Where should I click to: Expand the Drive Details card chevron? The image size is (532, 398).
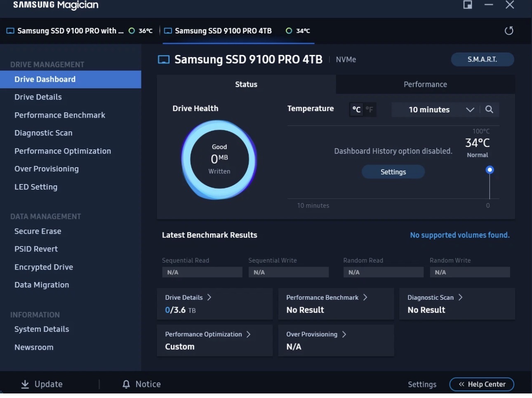[x=209, y=297]
